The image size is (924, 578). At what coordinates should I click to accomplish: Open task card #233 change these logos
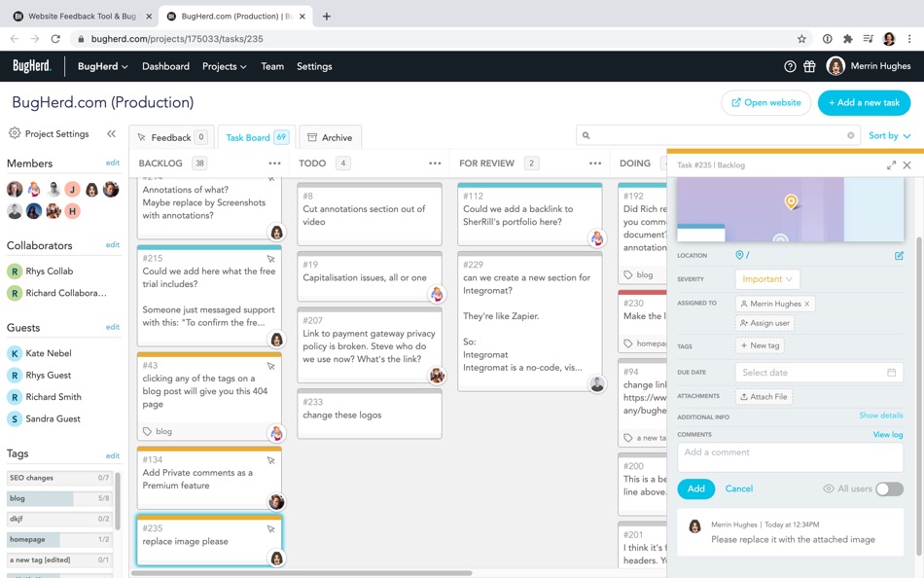point(370,414)
